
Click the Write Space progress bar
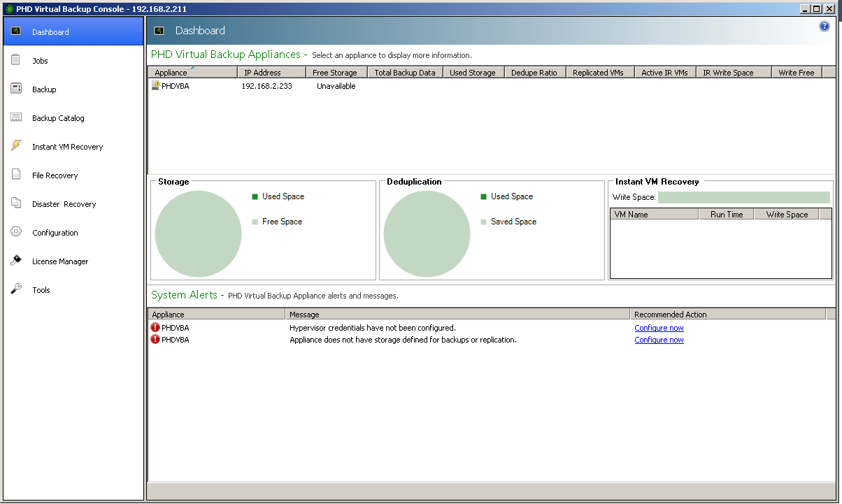pos(744,197)
